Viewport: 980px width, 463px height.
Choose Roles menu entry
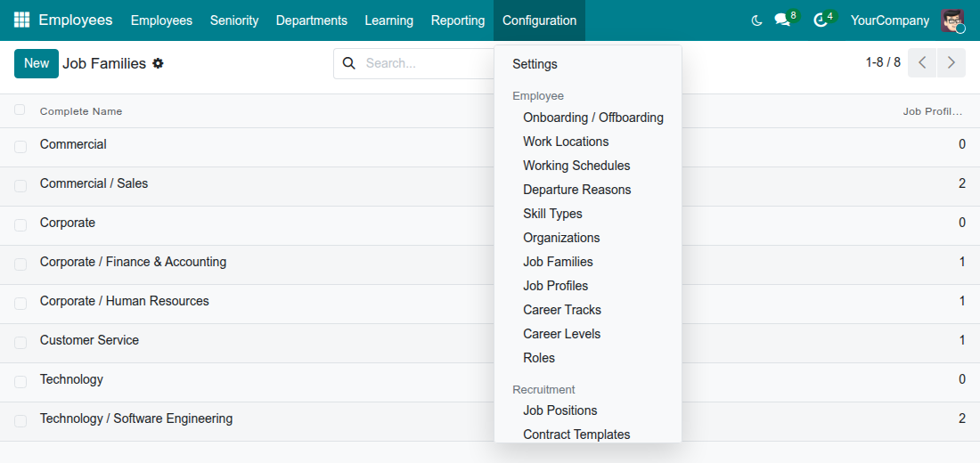(x=539, y=358)
